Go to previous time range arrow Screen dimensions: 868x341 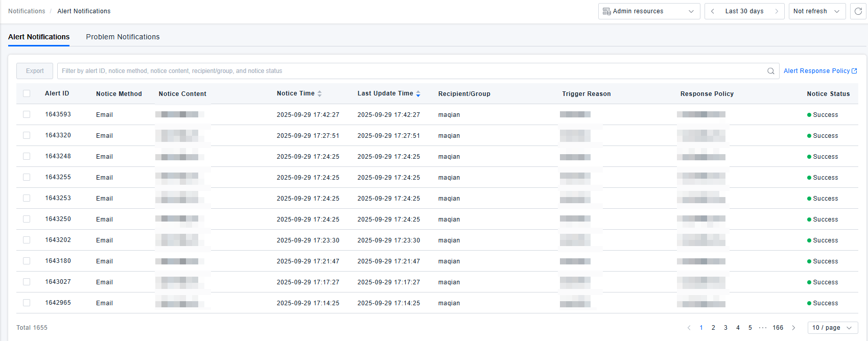713,11
